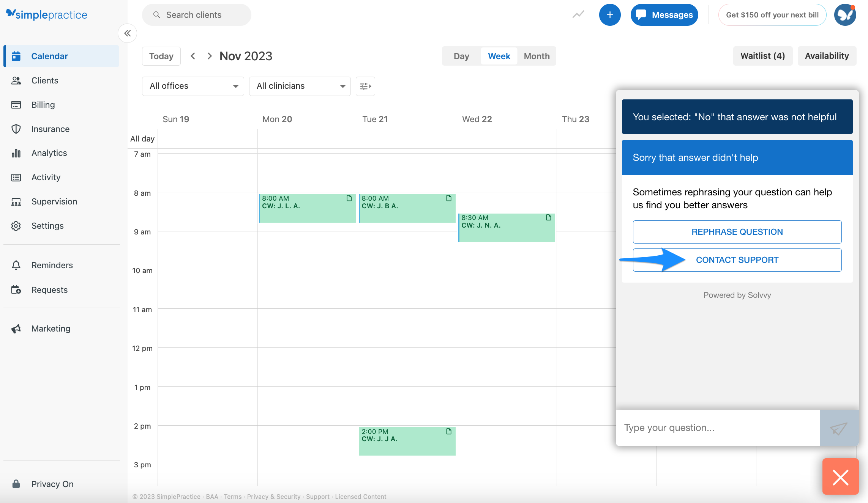Open Marketing via the megaphone icon

(16, 329)
